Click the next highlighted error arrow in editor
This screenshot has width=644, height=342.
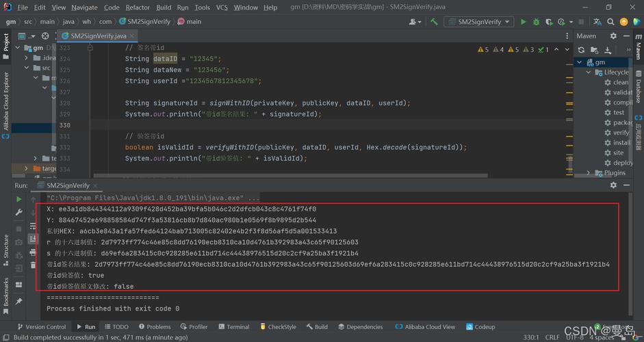pyautogui.click(x=567, y=49)
